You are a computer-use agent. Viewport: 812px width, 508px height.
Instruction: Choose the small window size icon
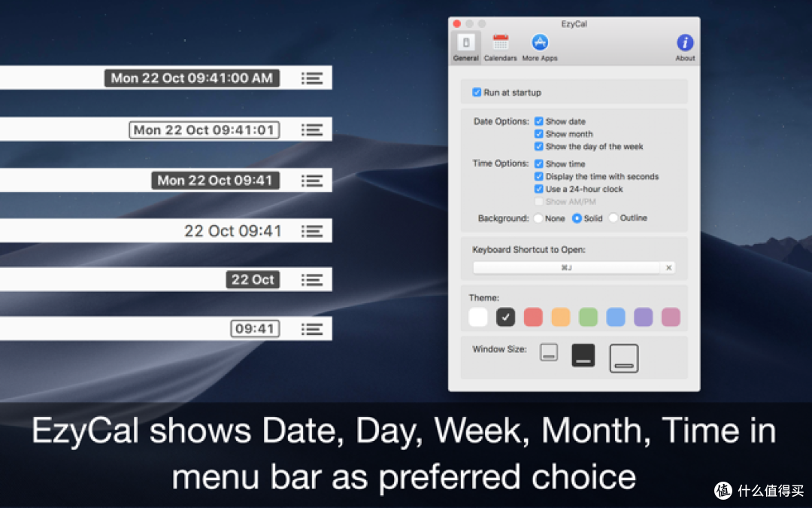pos(548,352)
